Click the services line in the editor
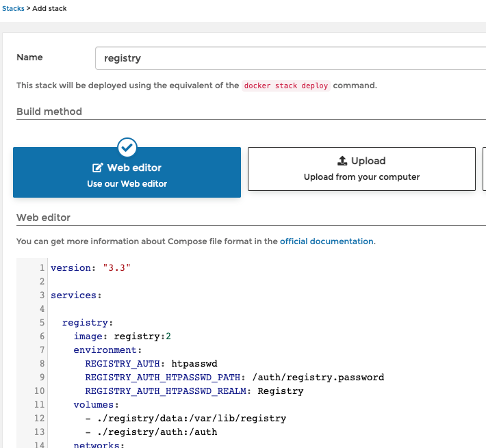This screenshot has width=486, height=448. pos(76,295)
